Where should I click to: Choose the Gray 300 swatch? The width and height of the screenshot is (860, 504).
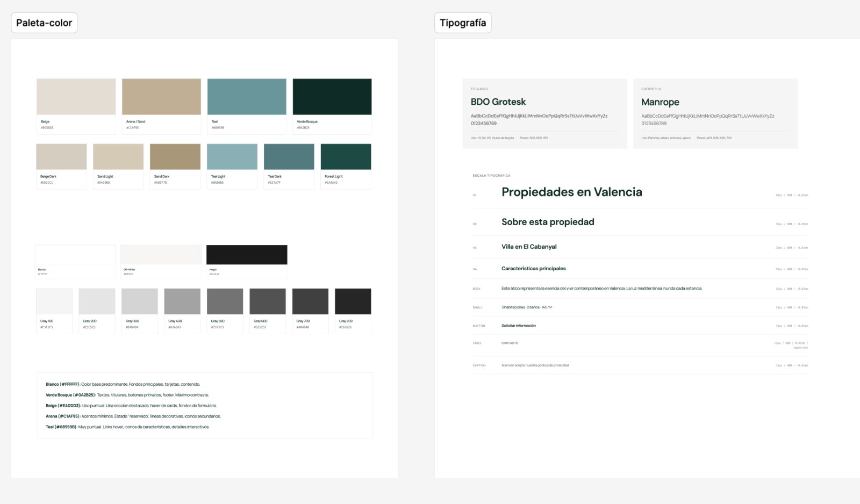point(140,301)
